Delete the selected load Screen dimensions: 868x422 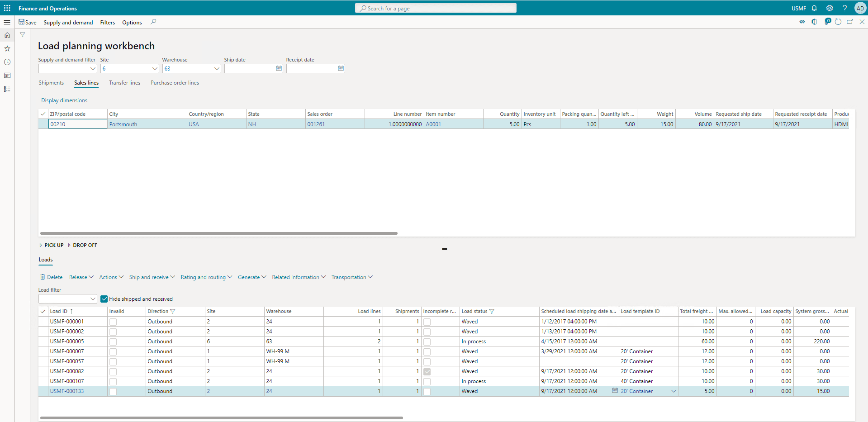click(x=52, y=277)
